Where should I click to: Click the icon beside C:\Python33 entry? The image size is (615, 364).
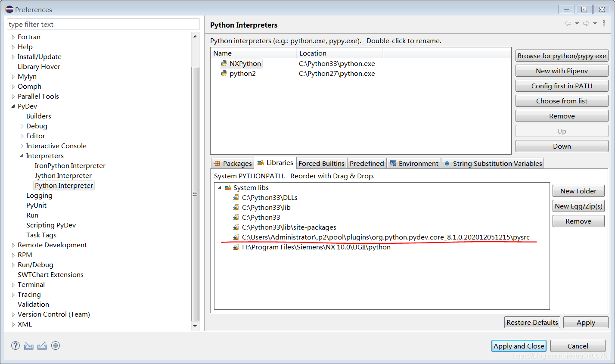point(236,218)
